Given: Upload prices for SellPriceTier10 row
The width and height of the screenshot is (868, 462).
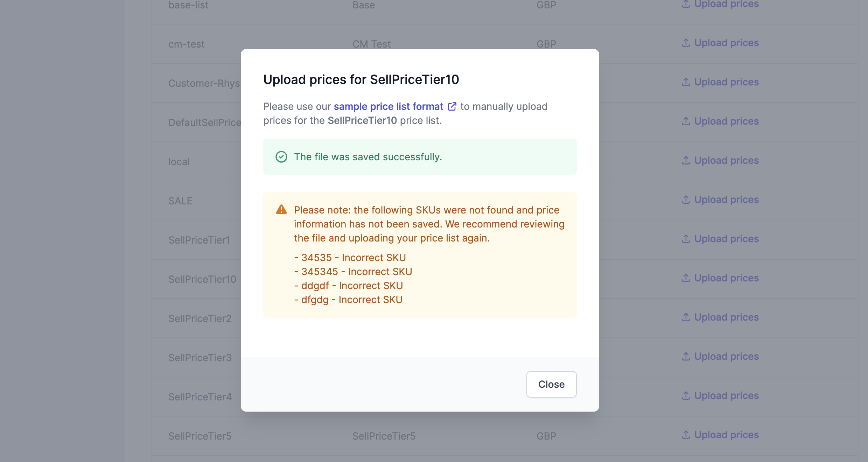Looking at the screenshot, I should tap(720, 278).
